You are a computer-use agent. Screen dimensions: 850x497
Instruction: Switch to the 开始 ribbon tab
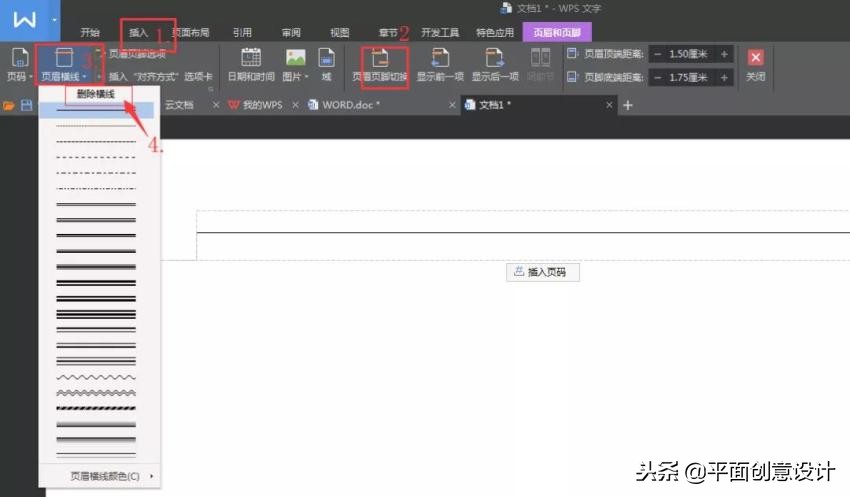pyautogui.click(x=90, y=33)
